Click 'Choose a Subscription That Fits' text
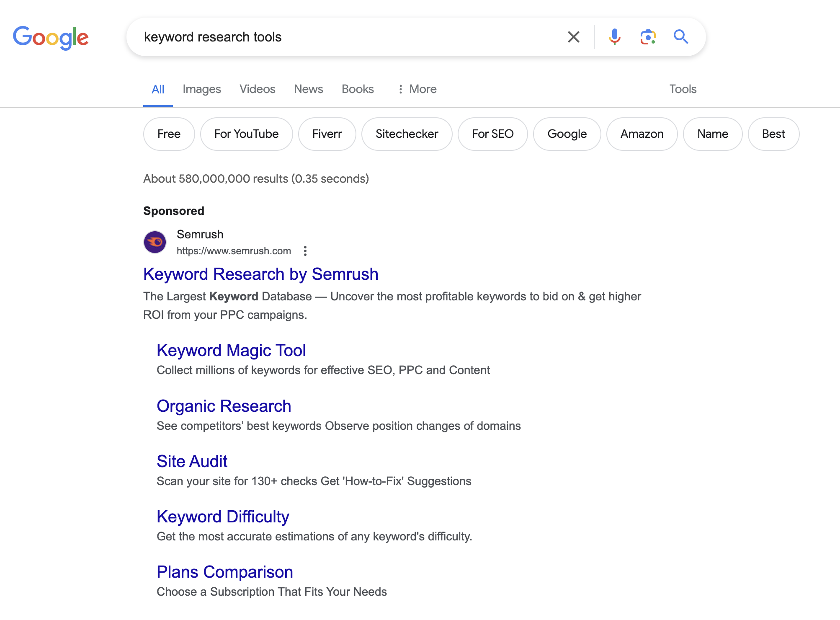Viewport: 840px width, 620px height. pos(272,592)
